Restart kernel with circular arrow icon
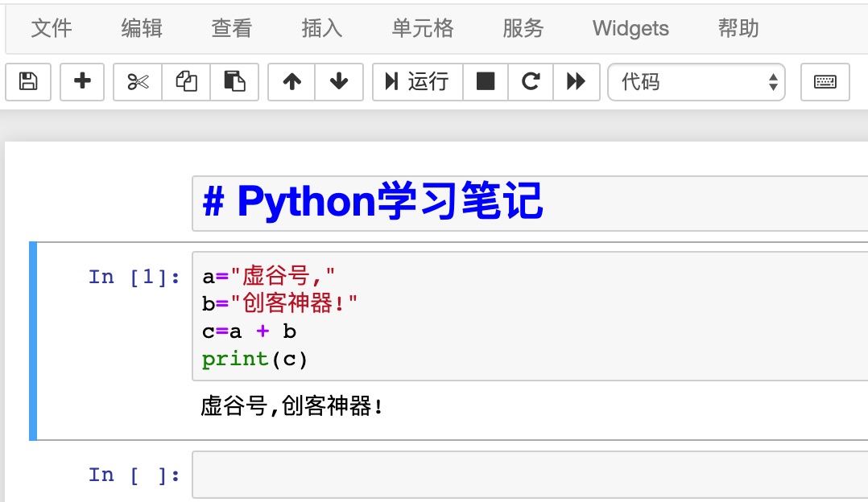Screen dimensions: 868x502 531,82
